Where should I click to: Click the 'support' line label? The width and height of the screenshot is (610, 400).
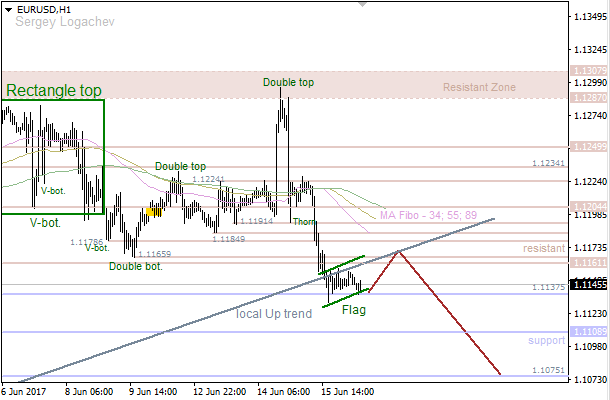coord(547,341)
